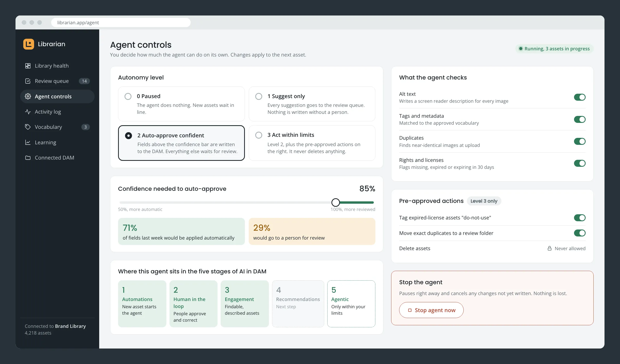Open the Learning page

coord(57,142)
